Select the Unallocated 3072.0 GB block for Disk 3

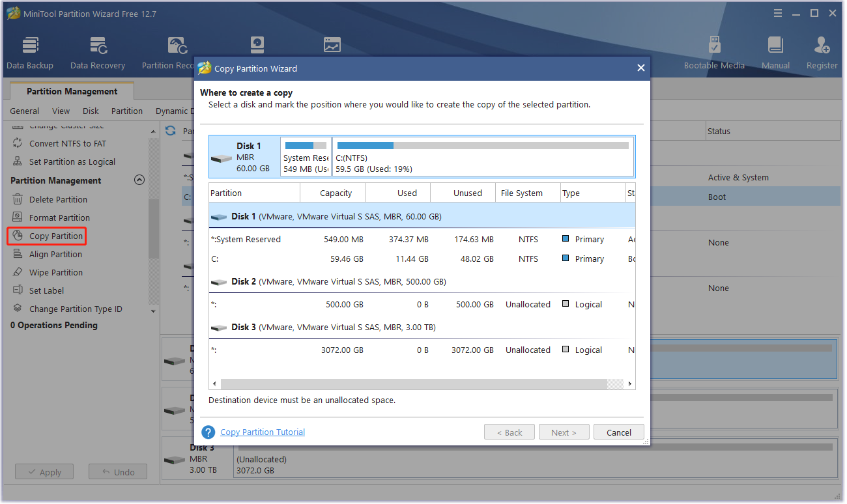pos(534,460)
